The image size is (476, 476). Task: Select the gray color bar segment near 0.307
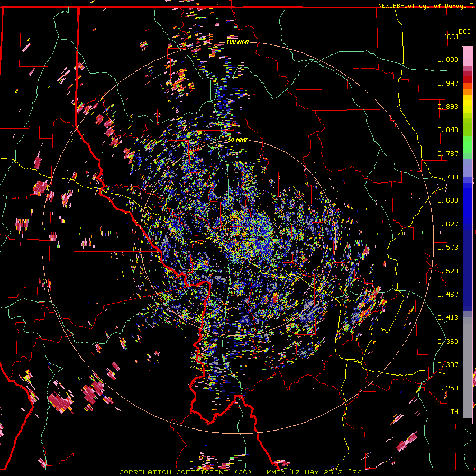pos(467,368)
